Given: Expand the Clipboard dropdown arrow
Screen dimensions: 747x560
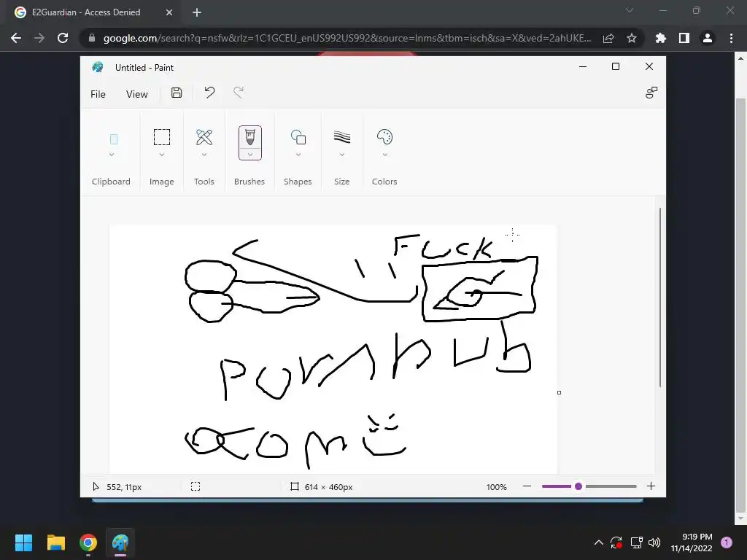Looking at the screenshot, I should tap(112, 155).
